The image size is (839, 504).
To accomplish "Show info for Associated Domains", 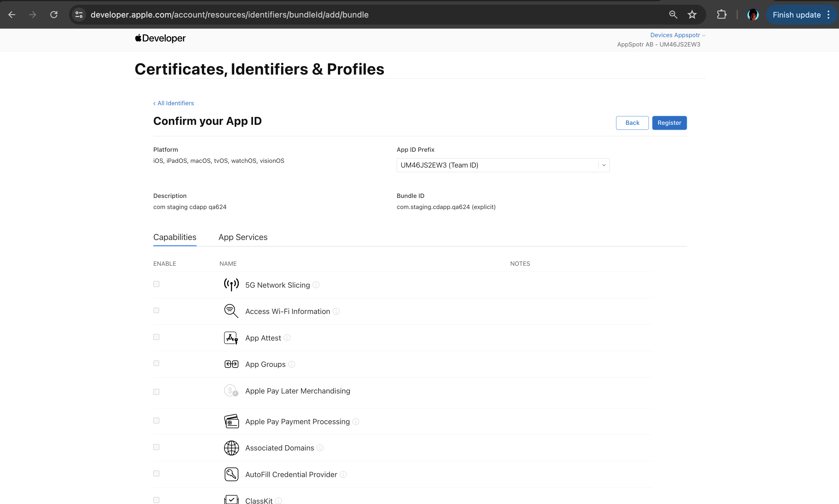I will (320, 448).
